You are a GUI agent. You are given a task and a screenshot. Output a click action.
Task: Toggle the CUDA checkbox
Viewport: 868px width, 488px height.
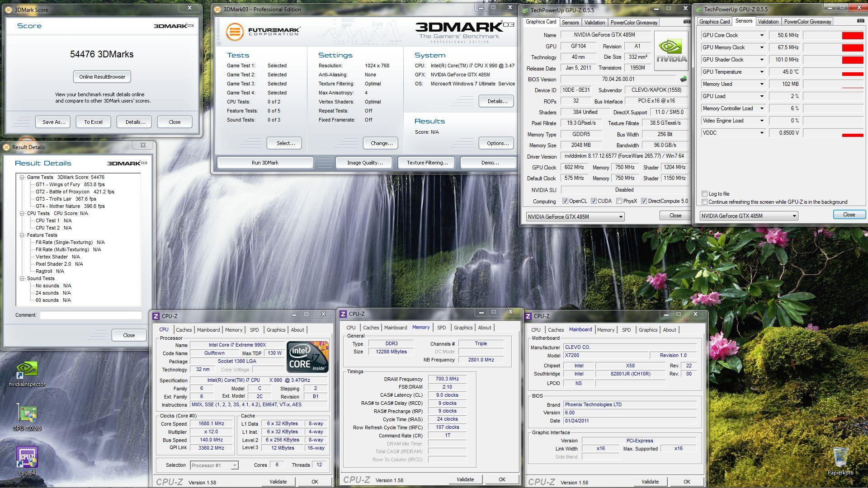[x=594, y=201]
